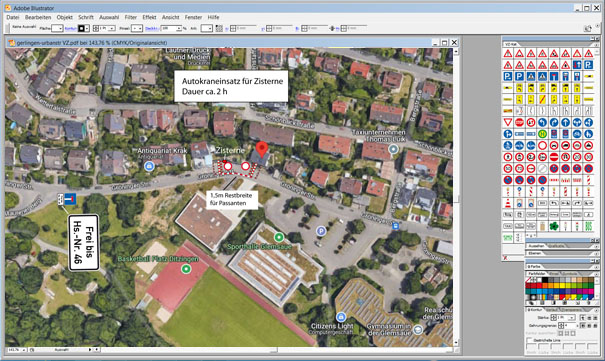Select the Yield triangle sign symbol
The image size is (605, 361).
point(508,122)
